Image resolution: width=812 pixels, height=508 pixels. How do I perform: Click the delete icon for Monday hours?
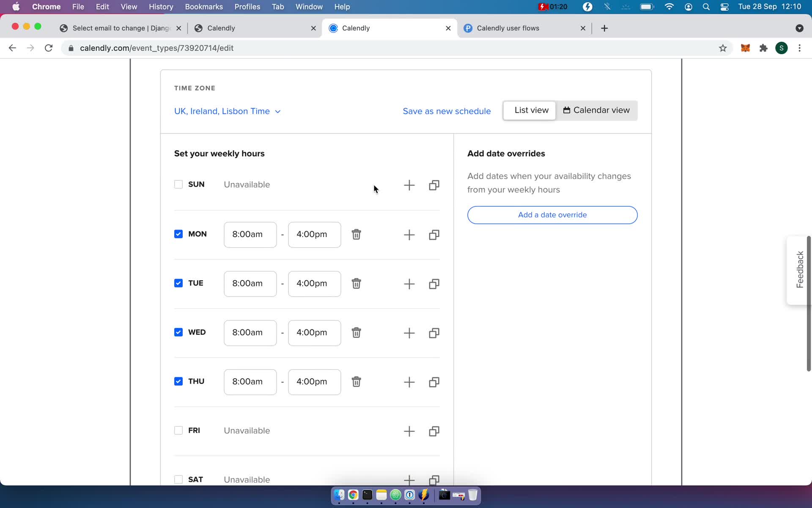[x=356, y=234]
